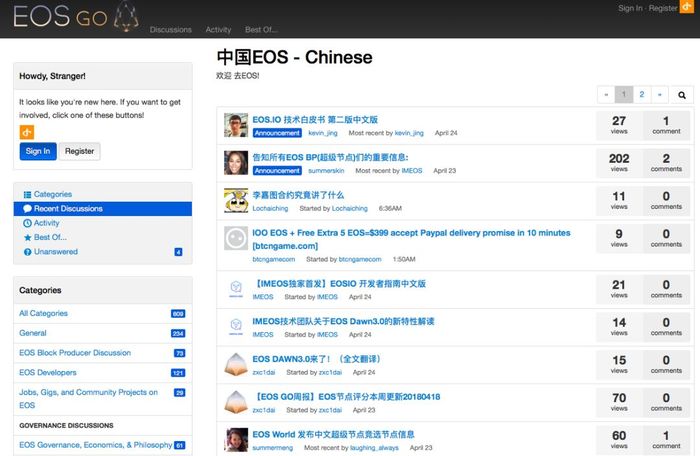The height and width of the screenshot is (456, 700).
Task: Open zxc1dai avatar beside EOS DAWN3.0来了 post
Action: [236, 364]
